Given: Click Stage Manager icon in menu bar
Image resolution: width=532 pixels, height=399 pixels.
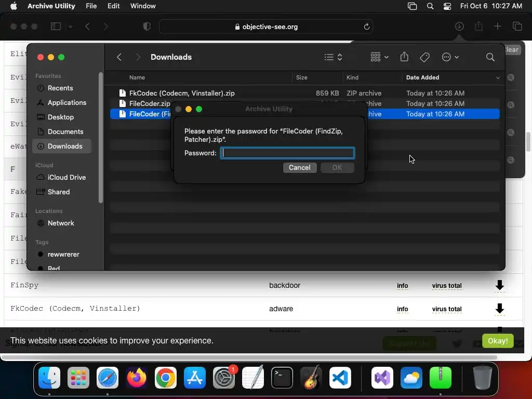Looking at the screenshot, I should coord(412,6).
